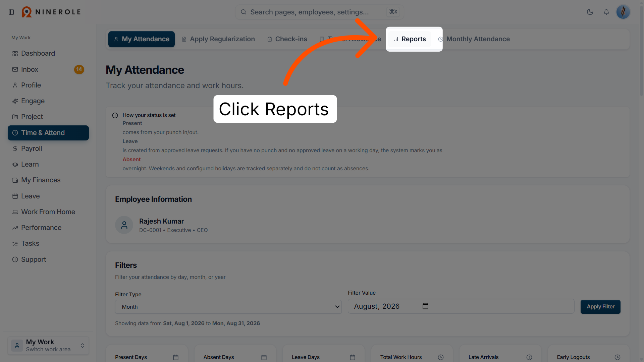Image resolution: width=644 pixels, height=362 pixels.
Task: Click Rajesh Kumar profile avatar
Action: [124, 225]
